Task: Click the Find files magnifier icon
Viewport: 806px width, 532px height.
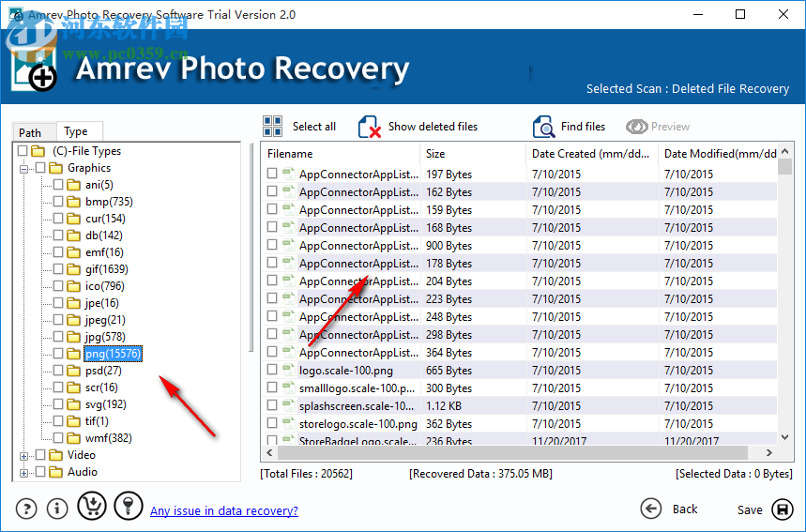Action: pyautogui.click(x=543, y=127)
